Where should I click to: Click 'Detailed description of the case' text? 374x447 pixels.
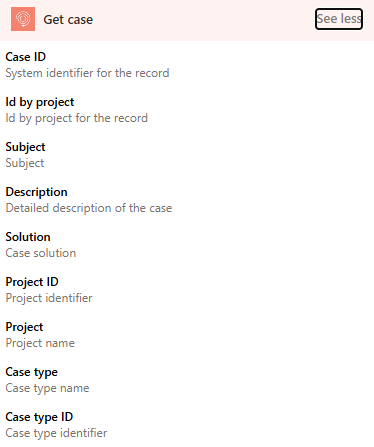pyautogui.click(x=89, y=208)
